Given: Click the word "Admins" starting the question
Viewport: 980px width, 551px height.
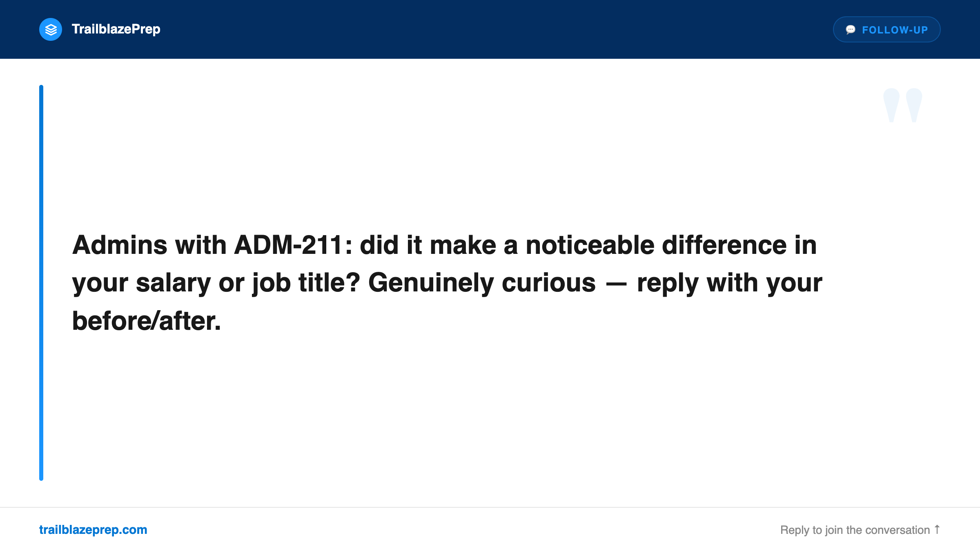Looking at the screenshot, I should (120, 245).
